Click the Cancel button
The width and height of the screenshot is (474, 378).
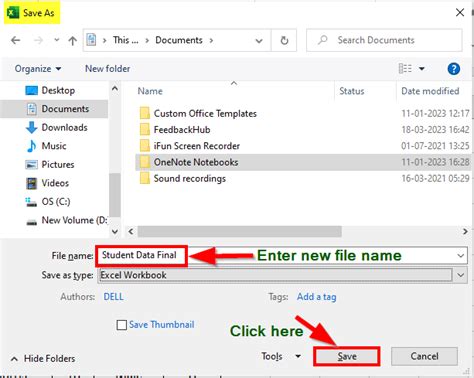[x=424, y=356]
